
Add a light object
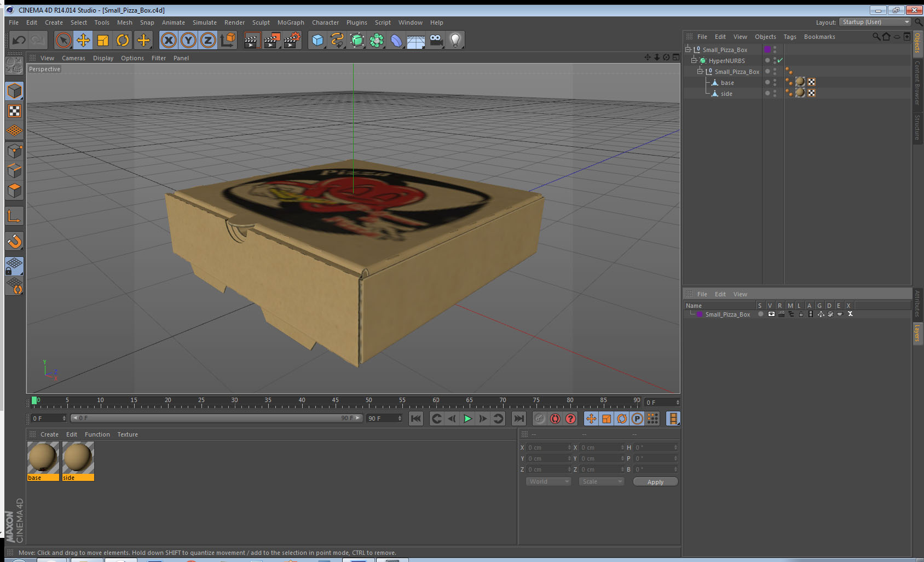coord(455,40)
